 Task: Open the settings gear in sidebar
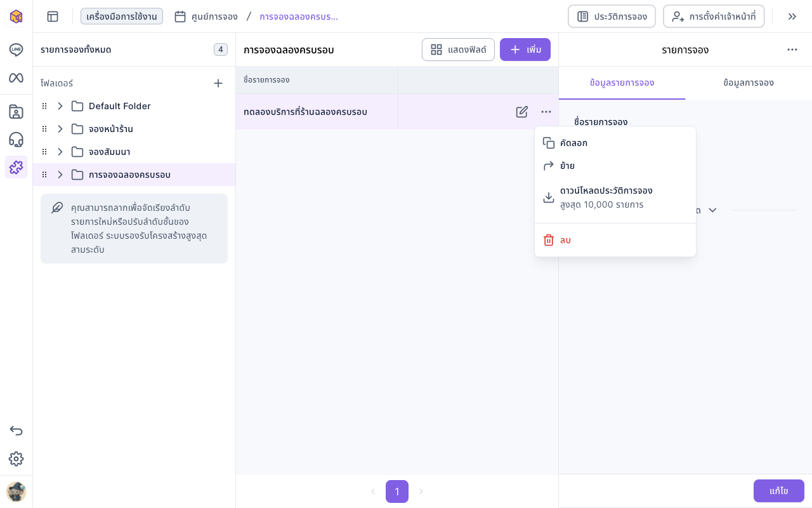(x=16, y=459)
